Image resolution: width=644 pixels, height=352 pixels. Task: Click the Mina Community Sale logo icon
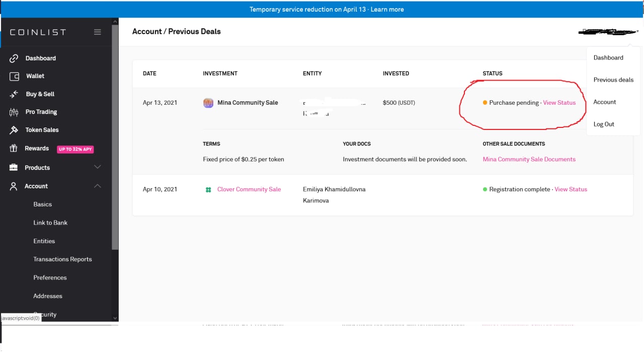pyautogui.click(x=208, y=103)
